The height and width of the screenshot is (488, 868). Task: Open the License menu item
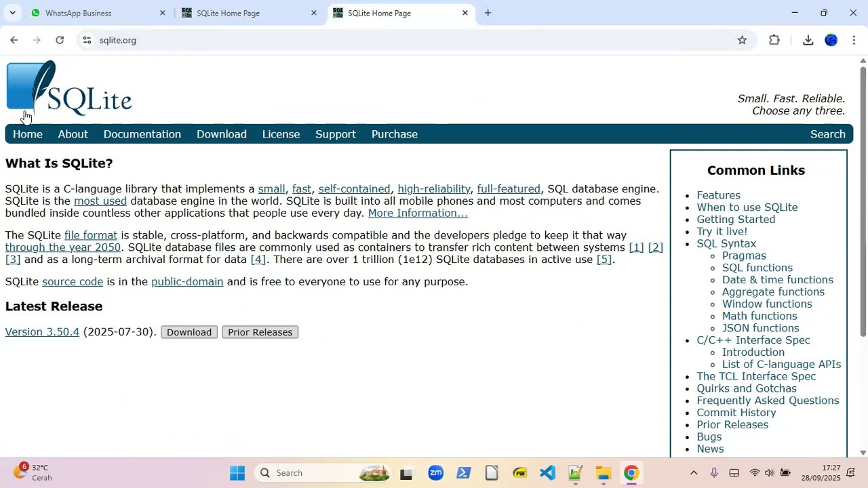[x=281, y=134]
